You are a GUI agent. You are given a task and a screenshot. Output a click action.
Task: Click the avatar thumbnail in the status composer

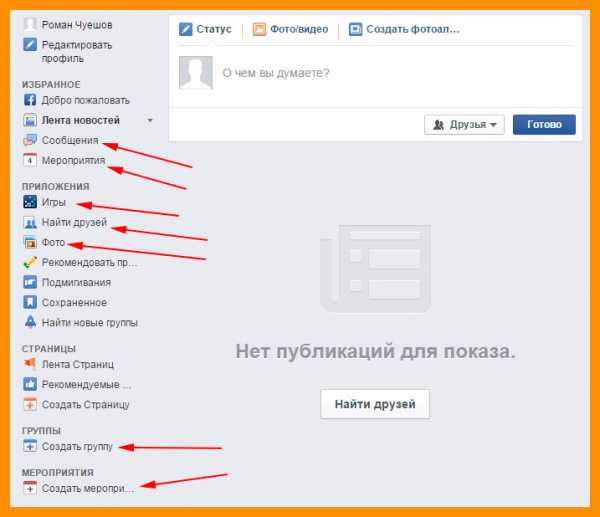[196, 73]
